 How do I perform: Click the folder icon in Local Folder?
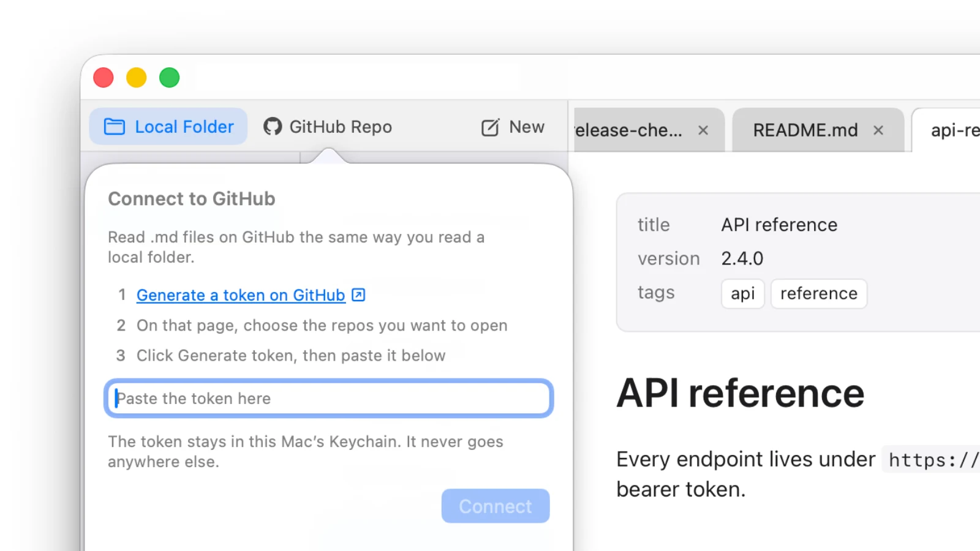point(115,127)
